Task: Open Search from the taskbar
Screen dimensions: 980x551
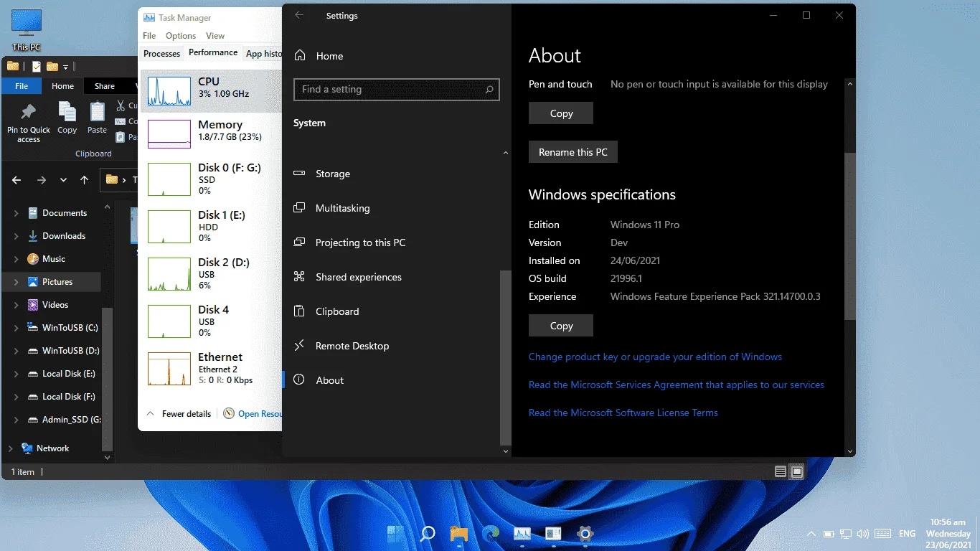Action: (x=428, y=533)
